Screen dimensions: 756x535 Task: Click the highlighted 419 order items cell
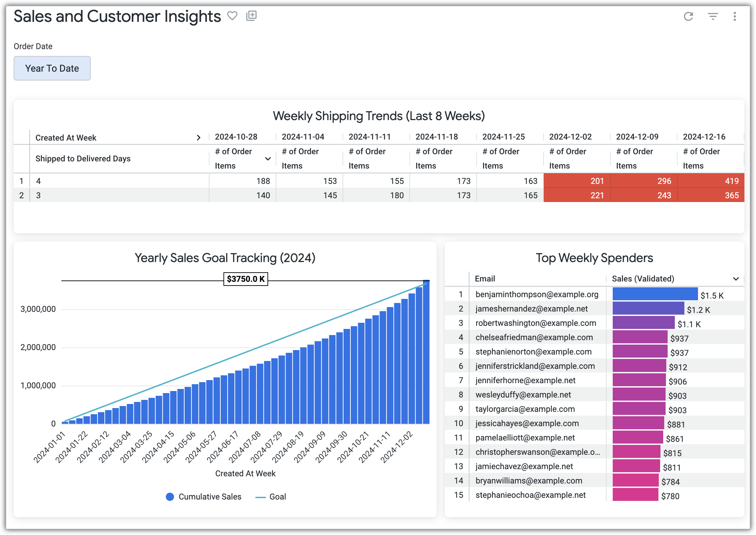click(731, 181)
